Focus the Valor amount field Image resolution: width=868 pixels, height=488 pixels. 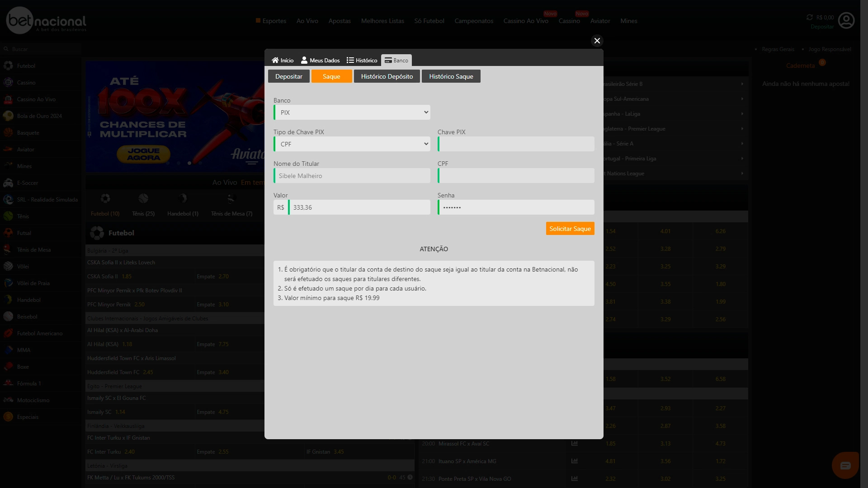pyautogui.click(x=359, y=207)
